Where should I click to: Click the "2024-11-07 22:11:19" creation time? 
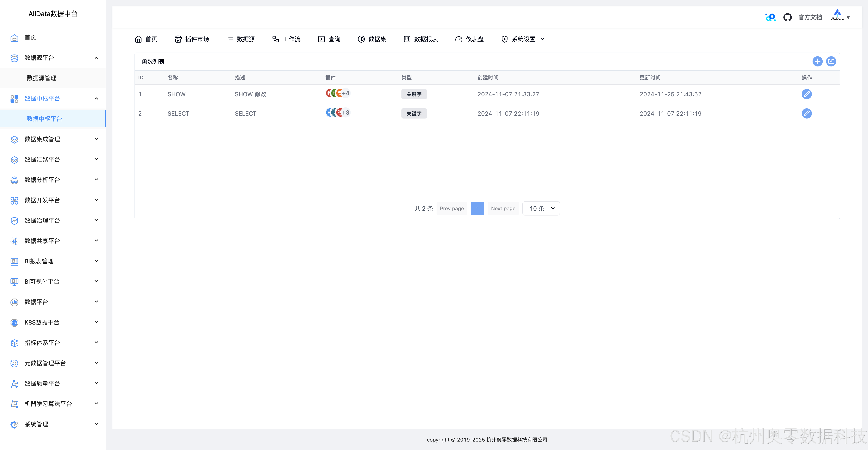click(508, 113)
